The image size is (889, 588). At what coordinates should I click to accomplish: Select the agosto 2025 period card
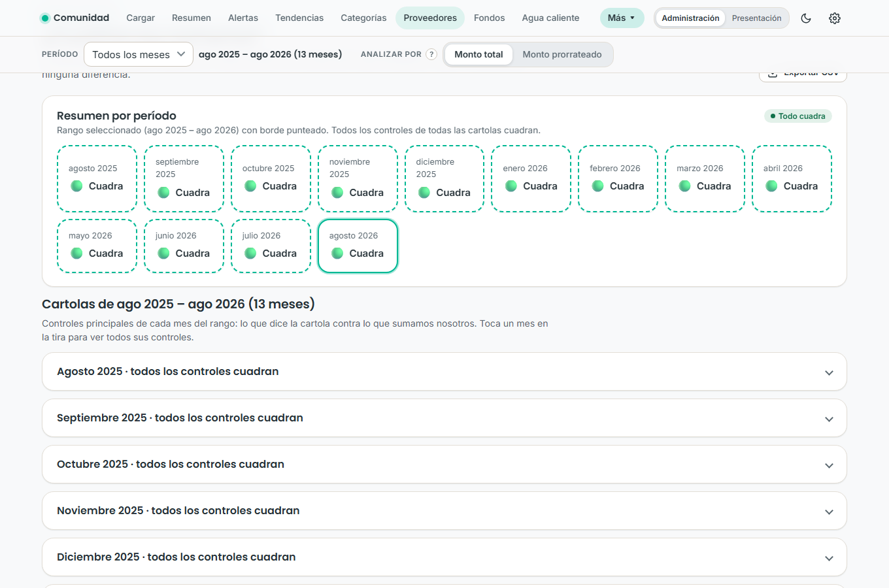pyautogui.click(x=97, y=178)
